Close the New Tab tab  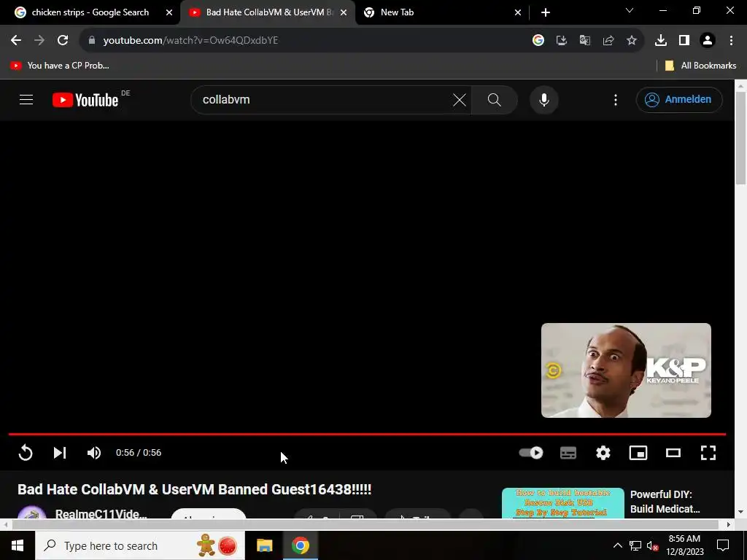518,12
